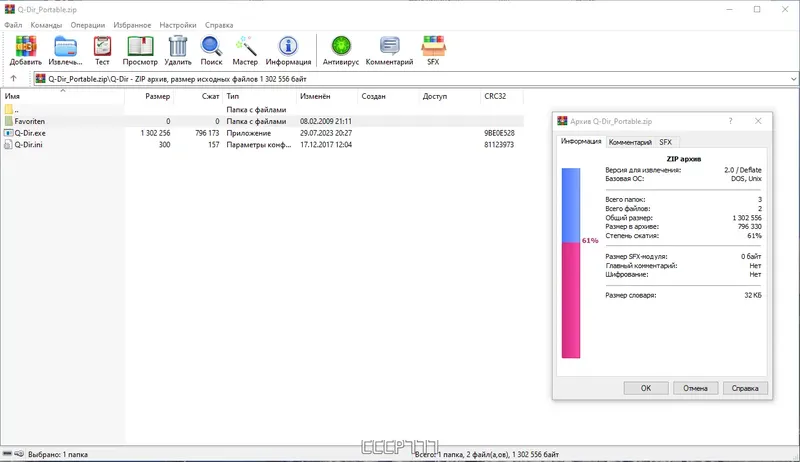
Task: Click the dialog's question mark help button
Action: tap(731, 121)
